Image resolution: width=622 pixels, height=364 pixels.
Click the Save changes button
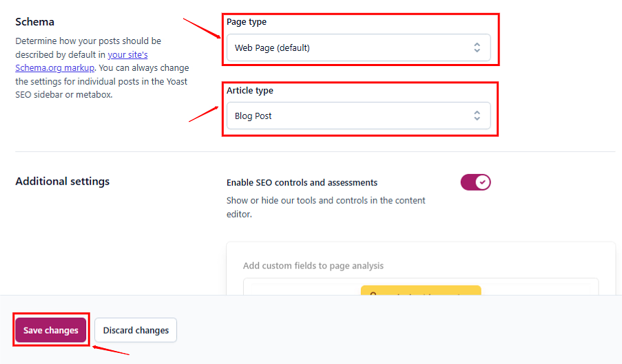pyautogui.click(x=51, y=330)
